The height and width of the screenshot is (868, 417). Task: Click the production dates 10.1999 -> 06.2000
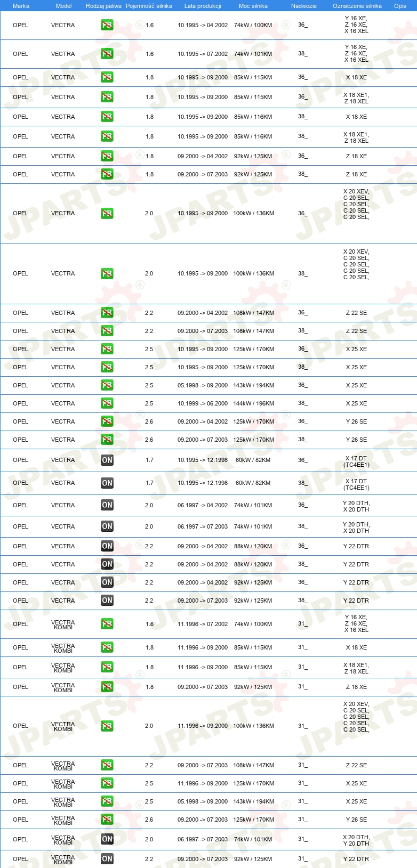coord(203,403)
